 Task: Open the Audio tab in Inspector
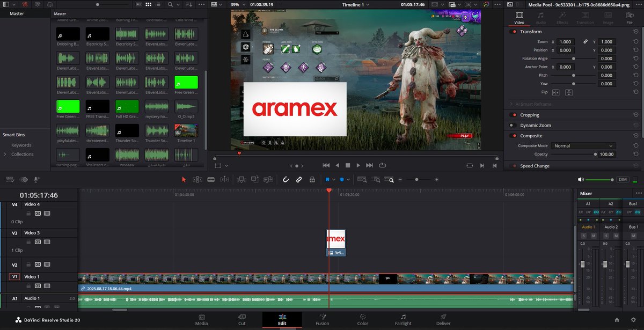[x=541, y=18]
